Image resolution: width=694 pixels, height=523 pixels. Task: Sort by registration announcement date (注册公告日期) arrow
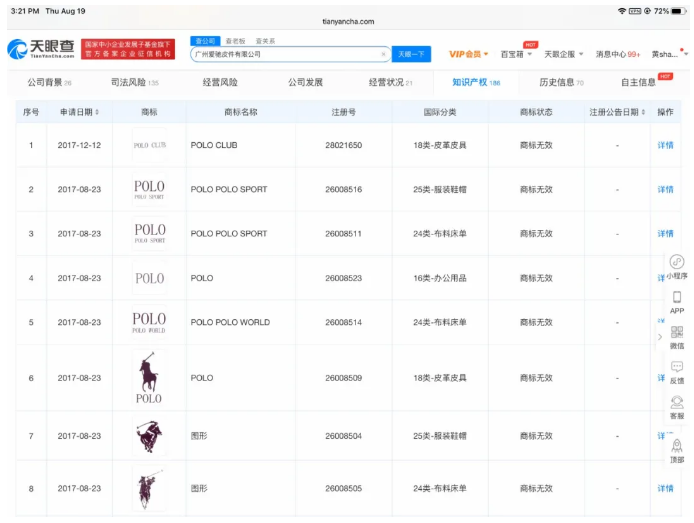click(x=641, y=113)
